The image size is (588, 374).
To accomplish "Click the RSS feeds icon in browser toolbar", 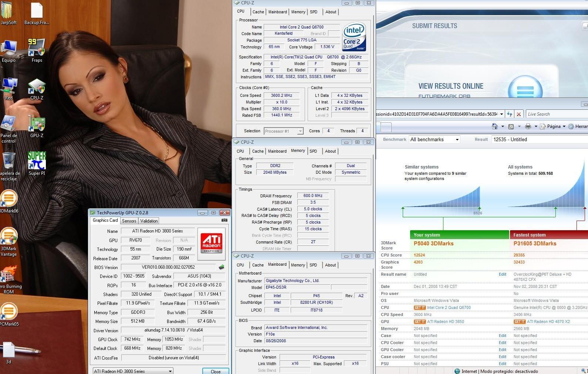I will pos(511,126).
